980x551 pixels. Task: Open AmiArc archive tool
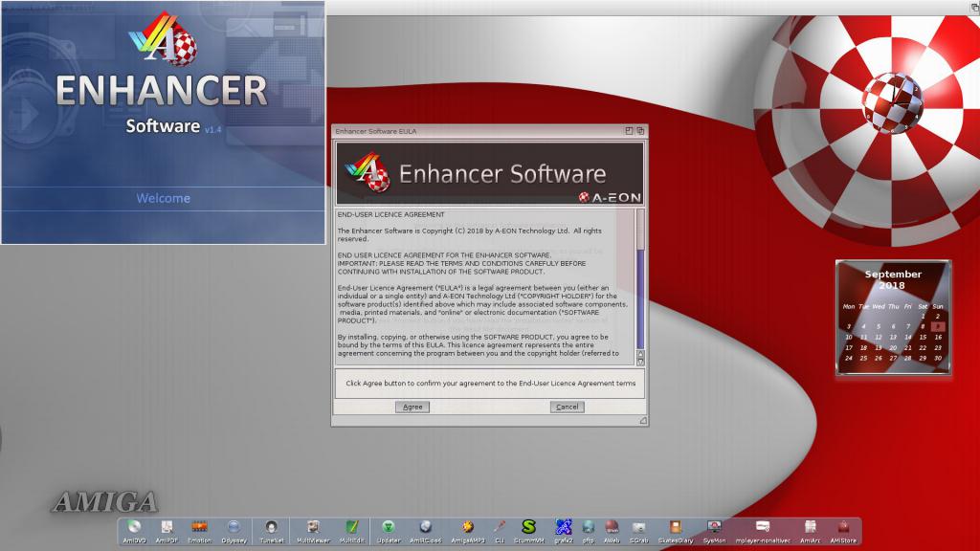pos(810,530)
